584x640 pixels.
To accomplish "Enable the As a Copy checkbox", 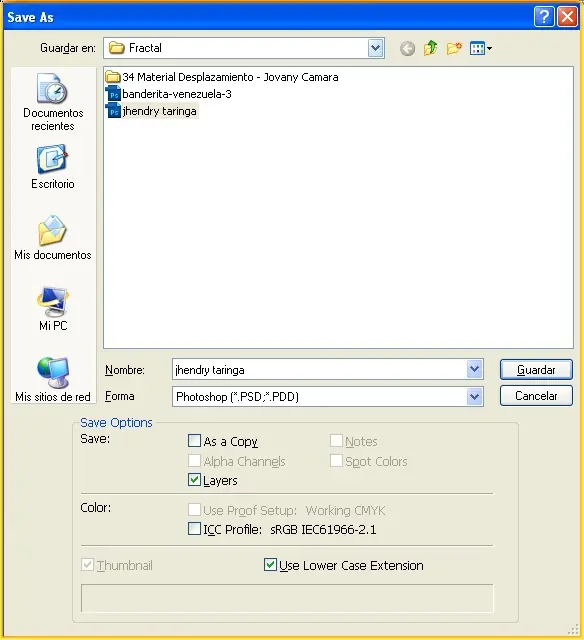I will [x=194, y=441].
